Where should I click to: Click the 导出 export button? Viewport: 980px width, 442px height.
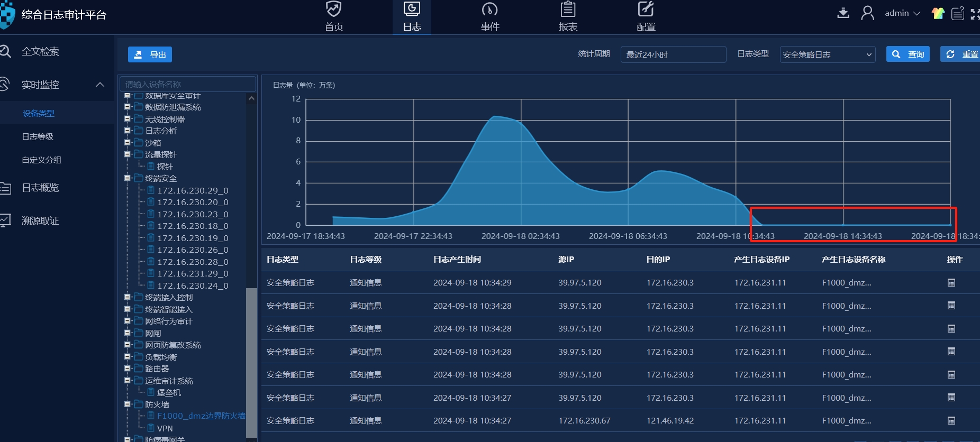click(150, 54)
